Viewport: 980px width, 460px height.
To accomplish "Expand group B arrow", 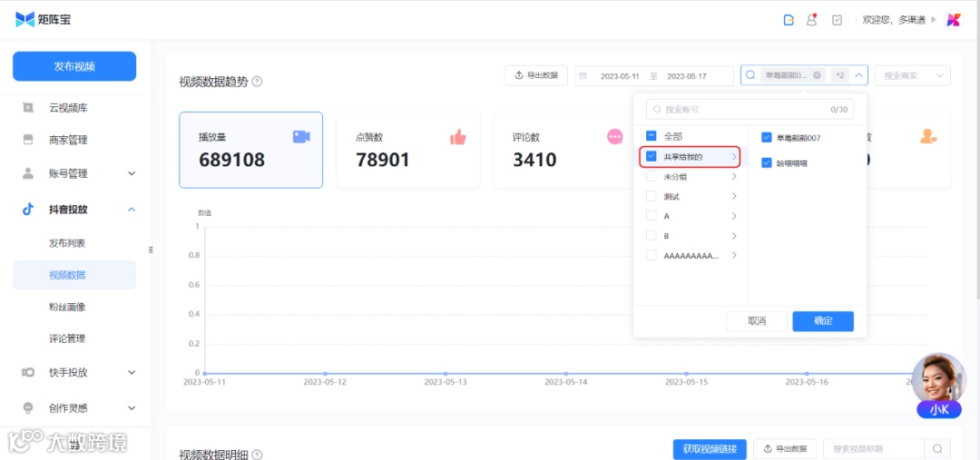I will click(x=734, y=236).
